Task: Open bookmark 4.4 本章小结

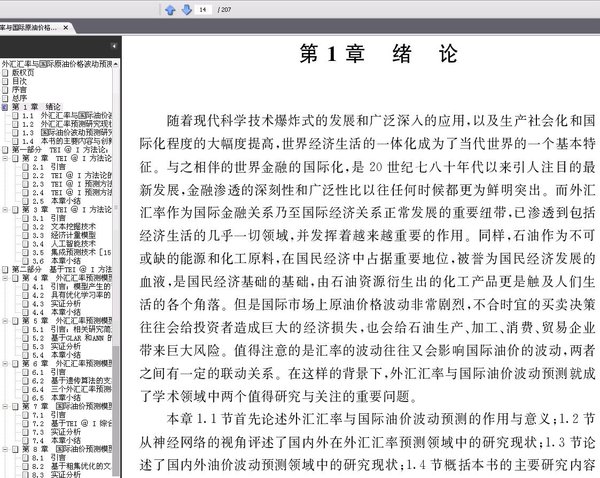Action: point(57,312)
